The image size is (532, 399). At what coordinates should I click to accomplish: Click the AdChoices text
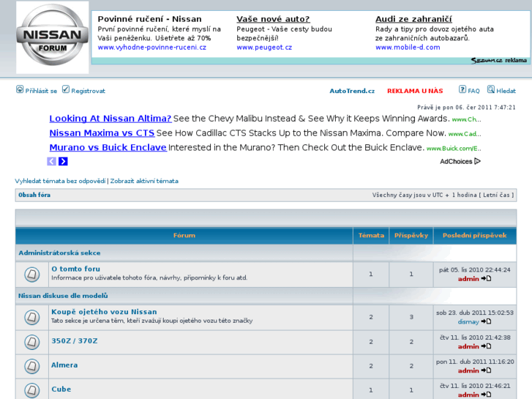coord(456,162)
